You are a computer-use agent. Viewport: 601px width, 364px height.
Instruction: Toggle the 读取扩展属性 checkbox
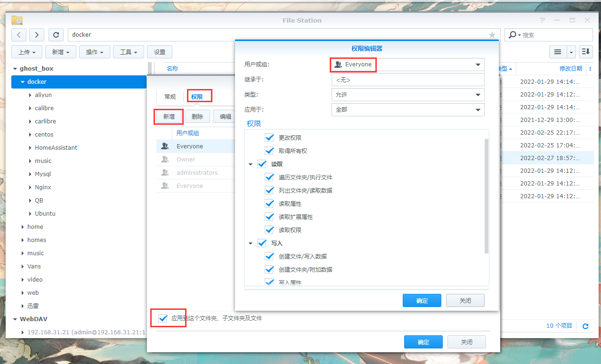[269, 217]
